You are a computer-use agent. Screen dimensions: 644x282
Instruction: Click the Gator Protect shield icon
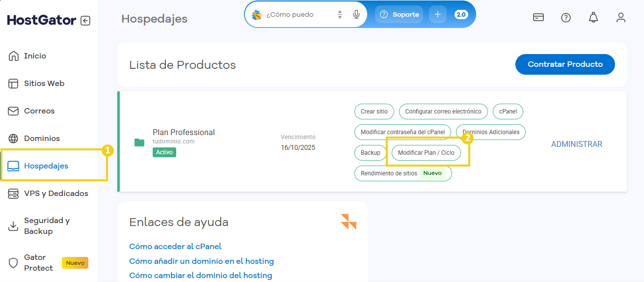coord(14,263)
